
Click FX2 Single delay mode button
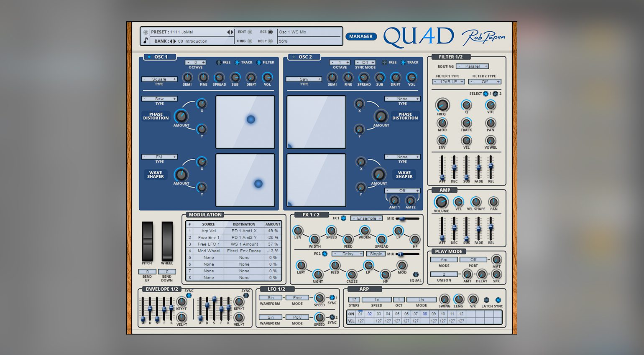(376, 254)
